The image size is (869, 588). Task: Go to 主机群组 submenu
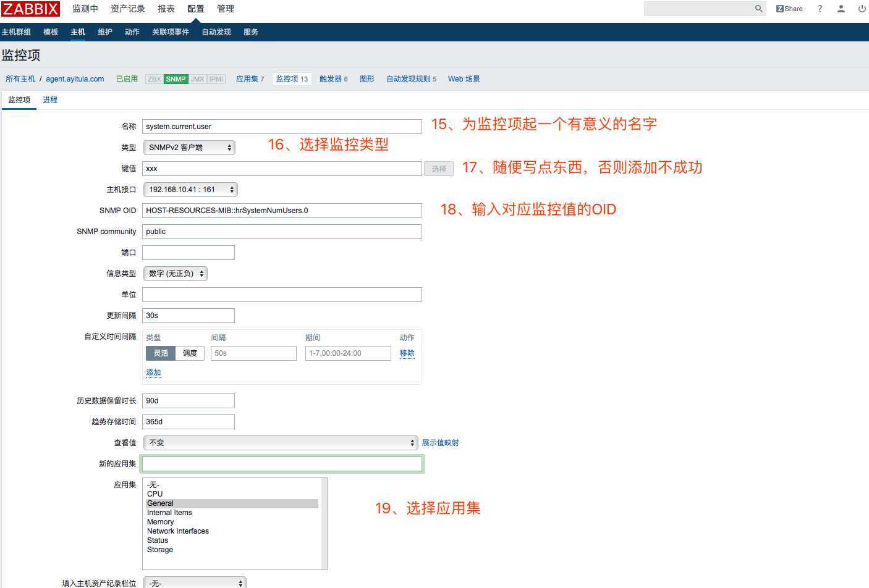point(16,32)
